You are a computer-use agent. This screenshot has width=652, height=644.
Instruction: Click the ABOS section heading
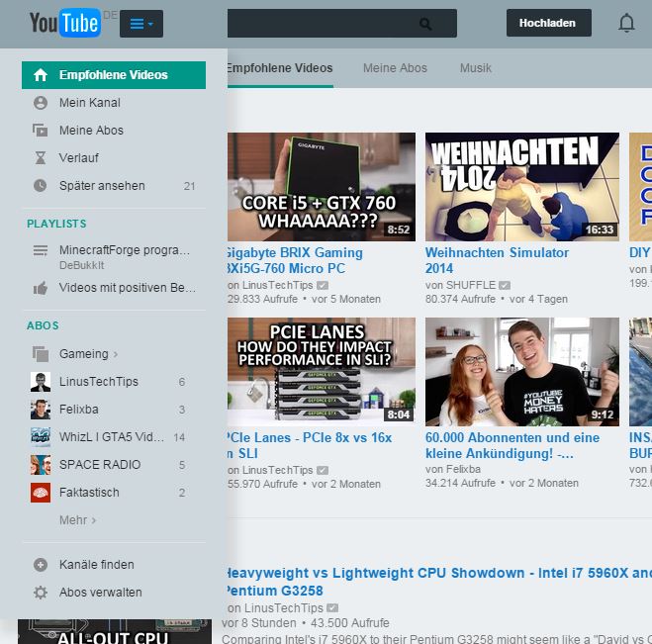click(x=43, y=325)
